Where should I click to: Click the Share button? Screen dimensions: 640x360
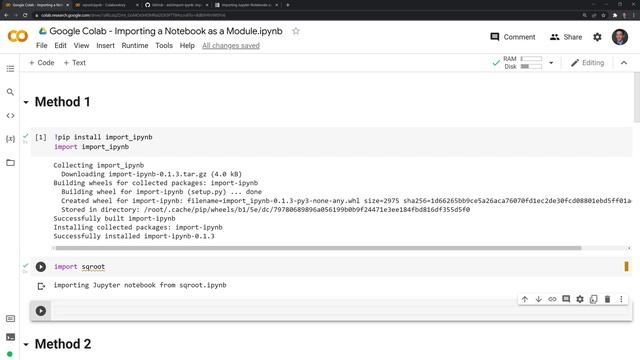(x=566, y=37)
